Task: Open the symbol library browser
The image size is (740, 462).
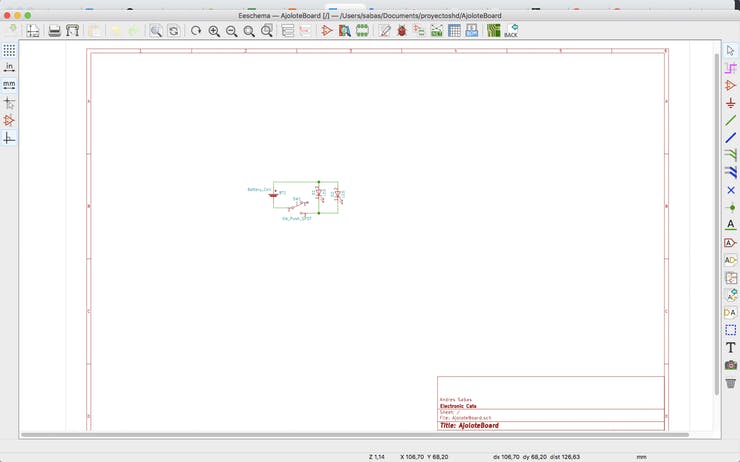Action: click(345, 31)
